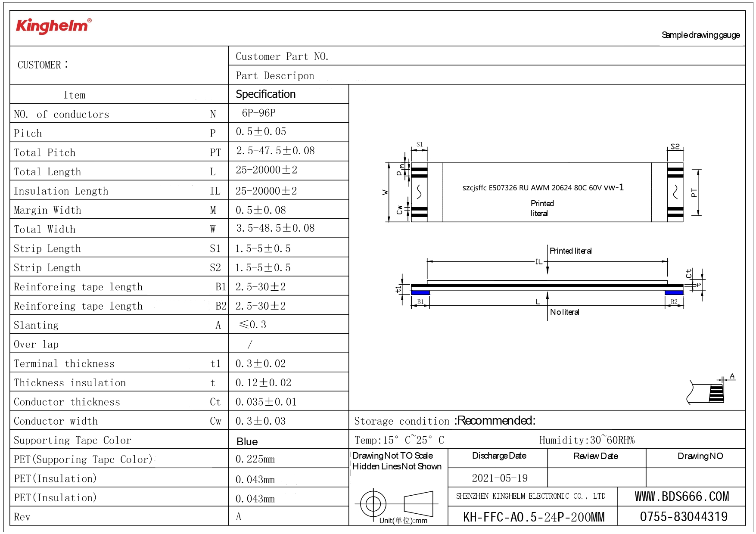This screenshot has height=534, width=756.
Task: Click the blue B1 reinforcing tape in side view
Action: (x=420, y=293)
